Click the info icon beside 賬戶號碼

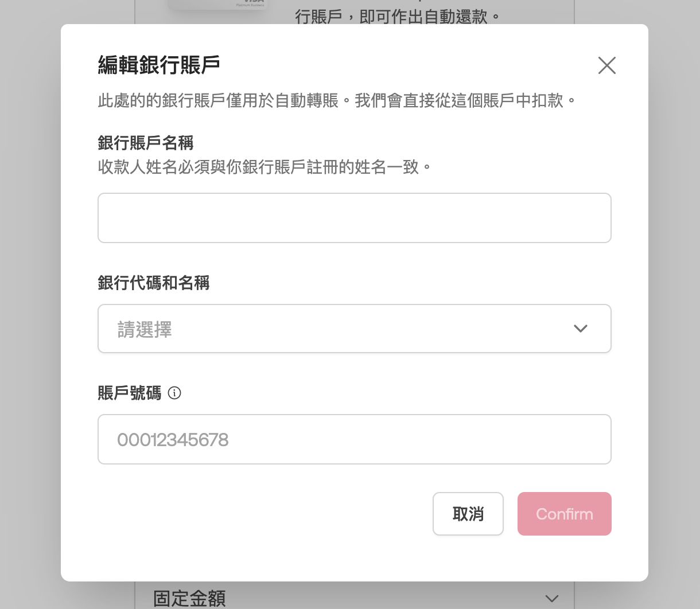pyautogui.click(x=174, y=393)
